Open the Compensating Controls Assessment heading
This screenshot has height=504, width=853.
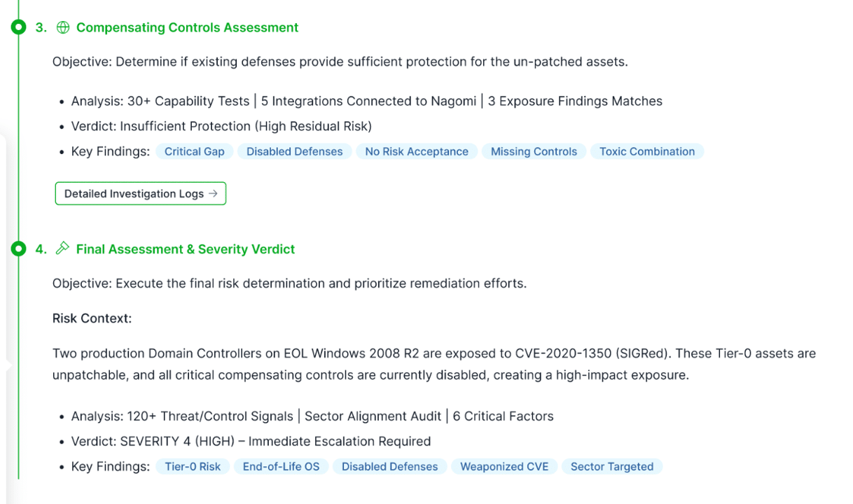(x=187, y=27)
